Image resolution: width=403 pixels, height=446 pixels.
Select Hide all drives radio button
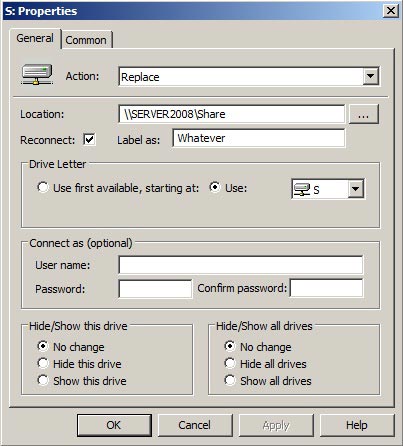point(230,363)
